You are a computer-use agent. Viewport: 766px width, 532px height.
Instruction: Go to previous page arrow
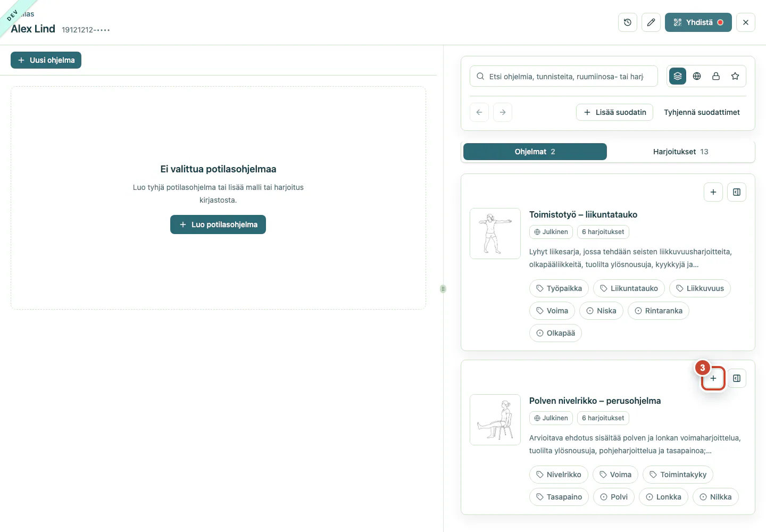point(479,112)
